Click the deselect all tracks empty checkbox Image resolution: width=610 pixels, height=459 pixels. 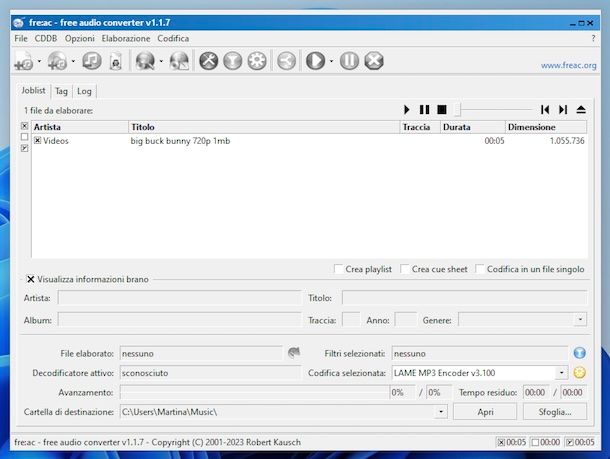pos(25,137)
